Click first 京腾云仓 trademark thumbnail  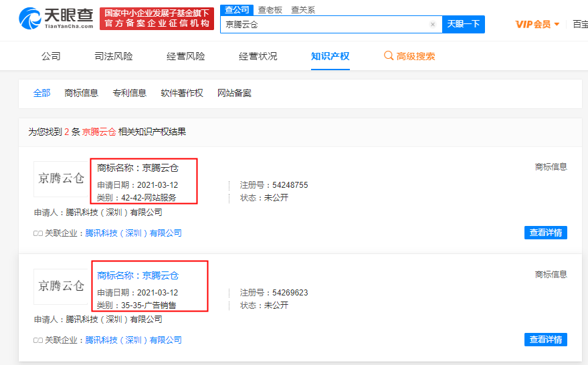click(x=61, y=178)
